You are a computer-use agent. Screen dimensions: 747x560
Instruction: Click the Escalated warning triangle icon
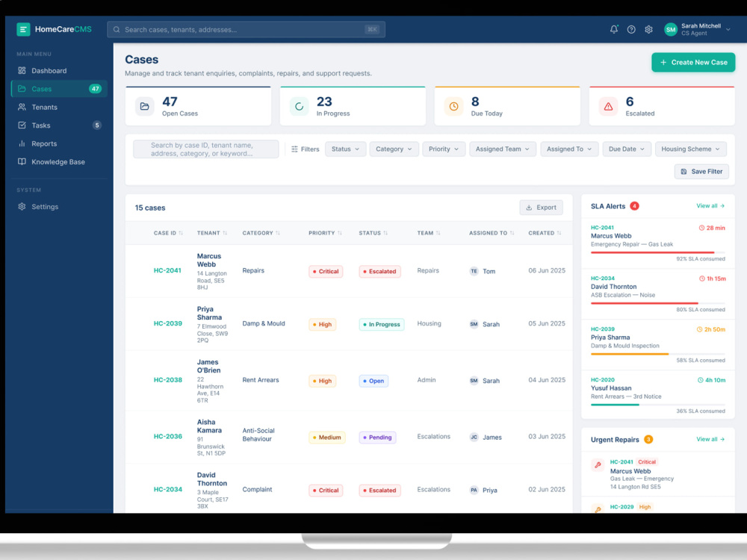point(608,107)
